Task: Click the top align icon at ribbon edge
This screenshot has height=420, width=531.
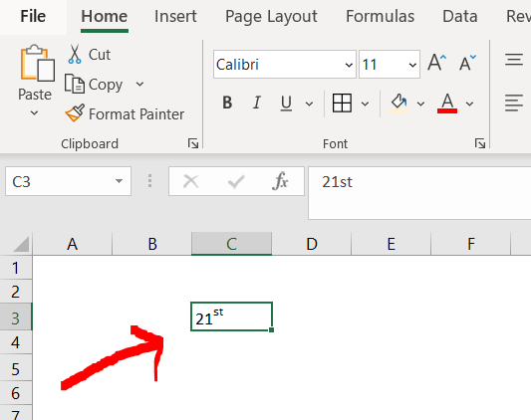Action: tap(514, 60)
